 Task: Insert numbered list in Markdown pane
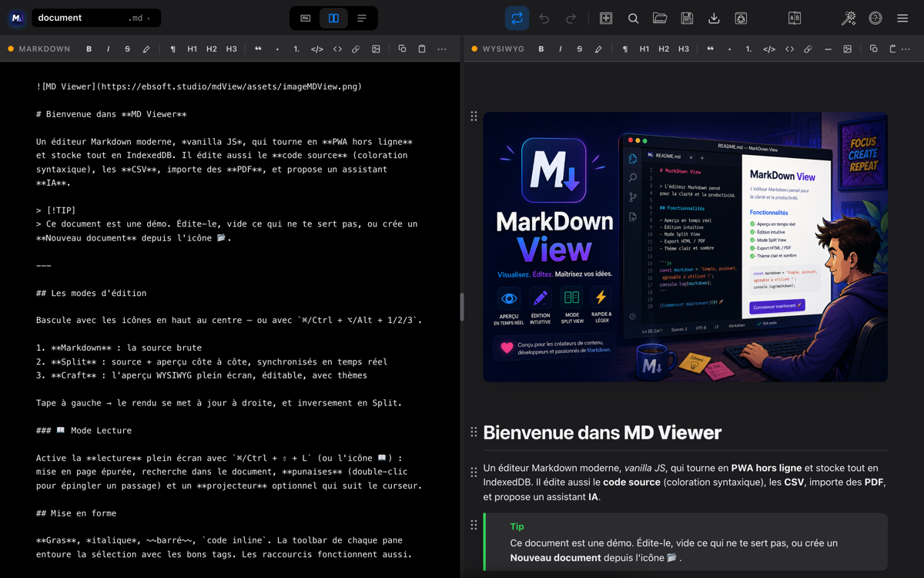point(296,49)
